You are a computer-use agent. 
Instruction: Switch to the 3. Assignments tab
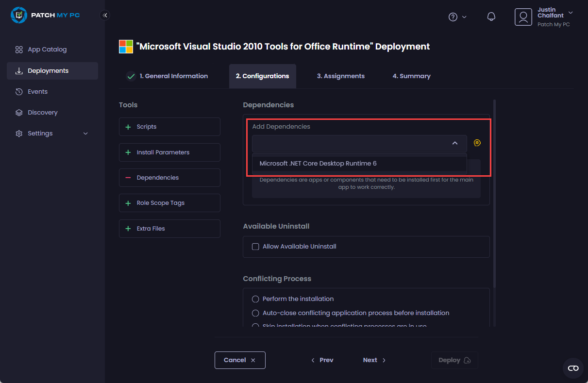tap(340, 76)
